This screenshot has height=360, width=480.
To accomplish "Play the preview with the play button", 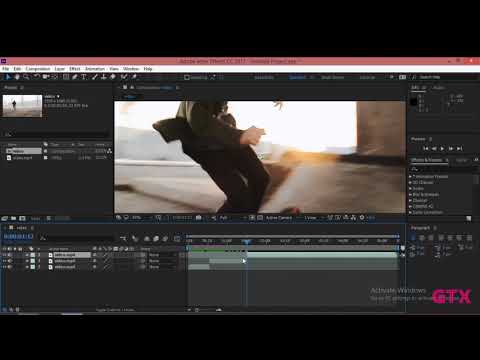I will click(x=442, y=148).
